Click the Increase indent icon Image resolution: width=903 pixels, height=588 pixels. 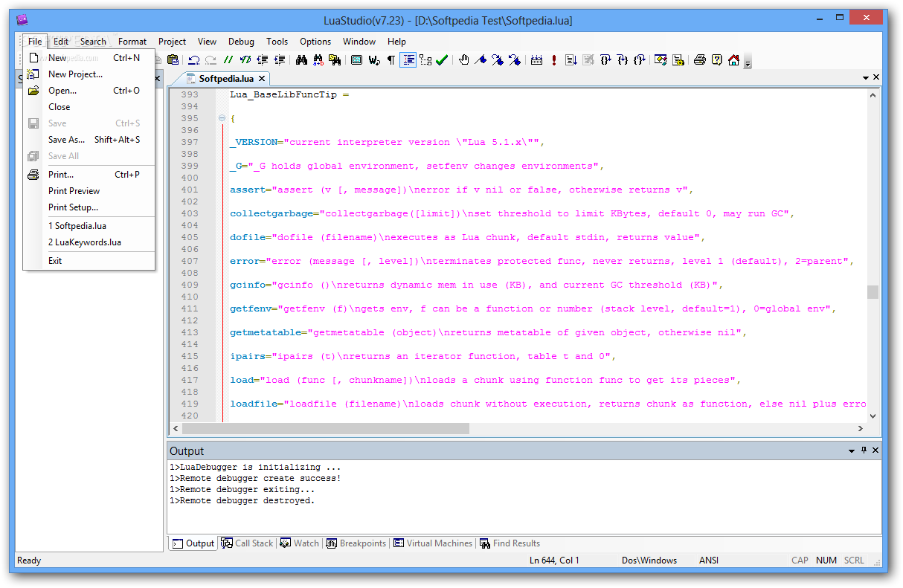280,60
